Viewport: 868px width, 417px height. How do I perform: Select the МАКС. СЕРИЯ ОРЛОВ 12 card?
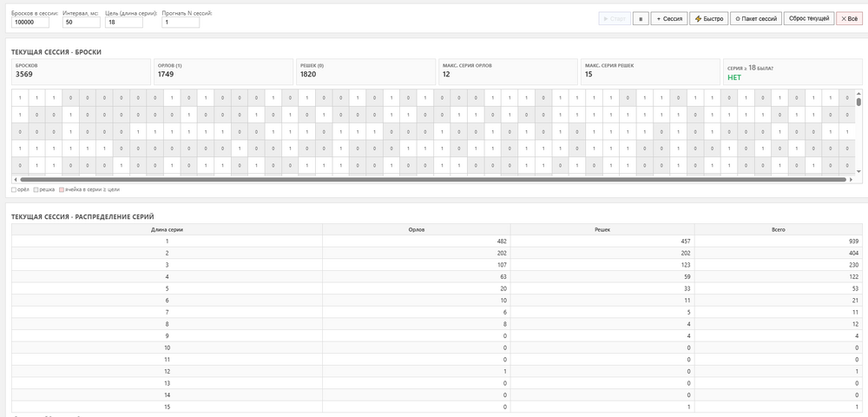coord(508,72)
